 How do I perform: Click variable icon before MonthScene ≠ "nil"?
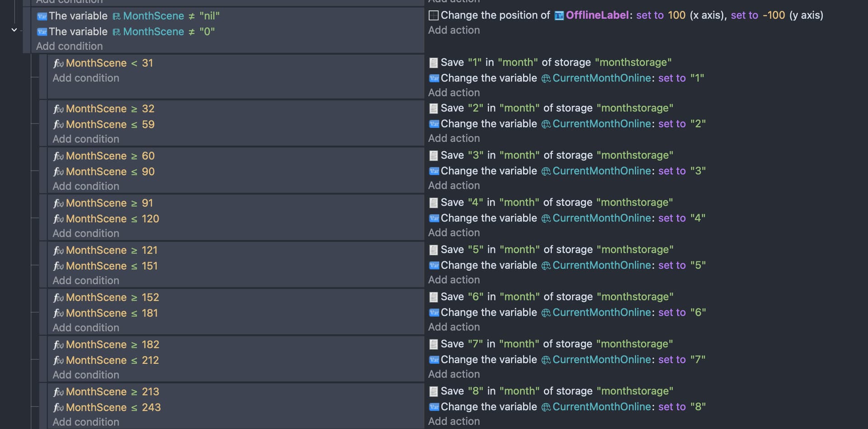tap(42, 16)
